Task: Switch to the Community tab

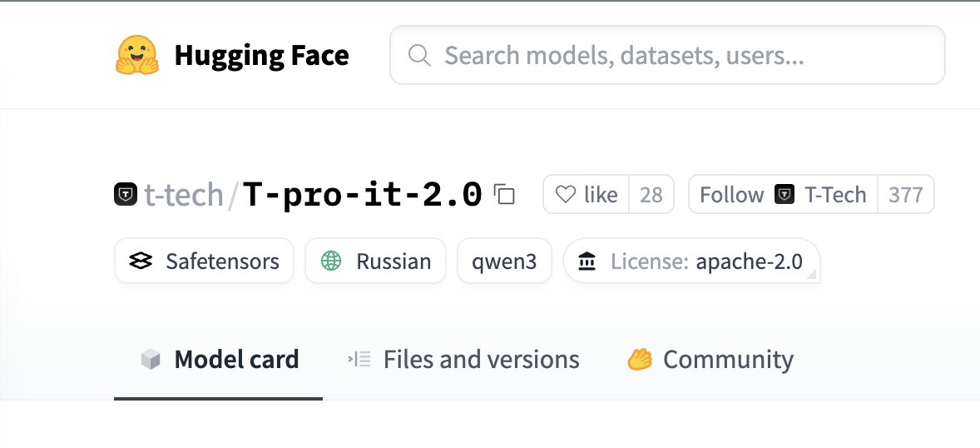Action: [710, 359]
